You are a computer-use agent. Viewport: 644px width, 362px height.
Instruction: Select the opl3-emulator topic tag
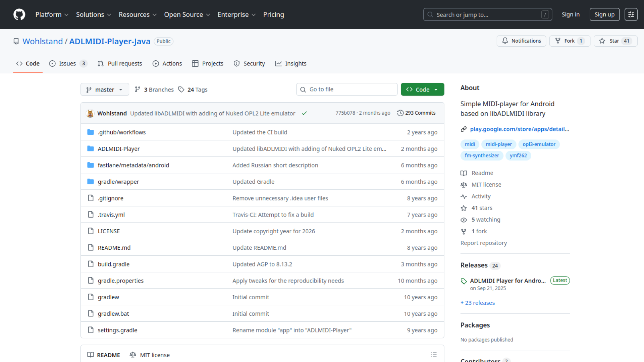539,144
